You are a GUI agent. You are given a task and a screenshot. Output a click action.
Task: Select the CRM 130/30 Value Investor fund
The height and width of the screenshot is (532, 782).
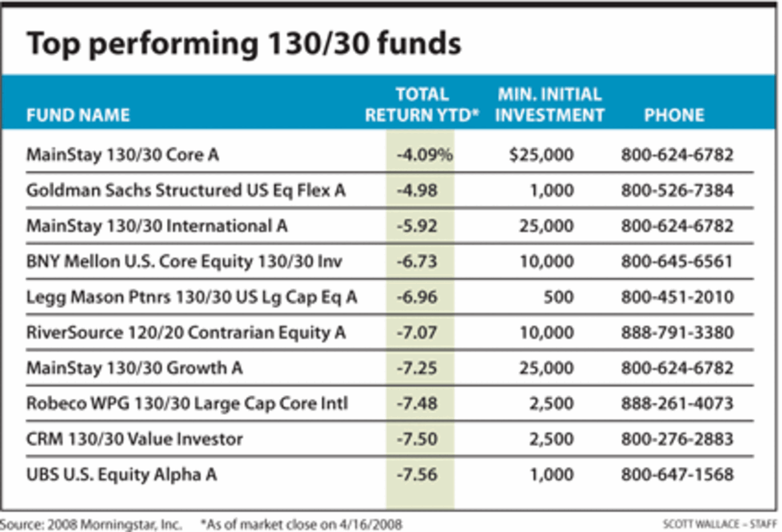[x=134, y=439]
